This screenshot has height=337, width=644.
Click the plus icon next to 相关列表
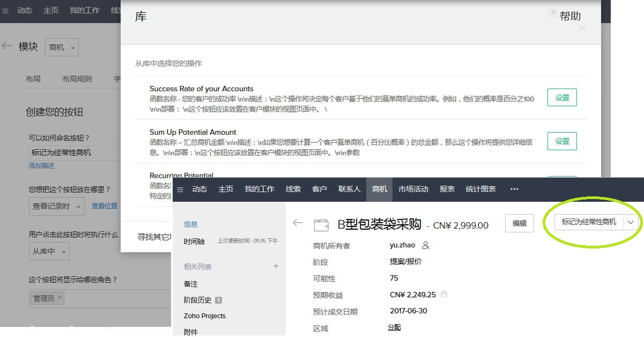click(276, 266)
